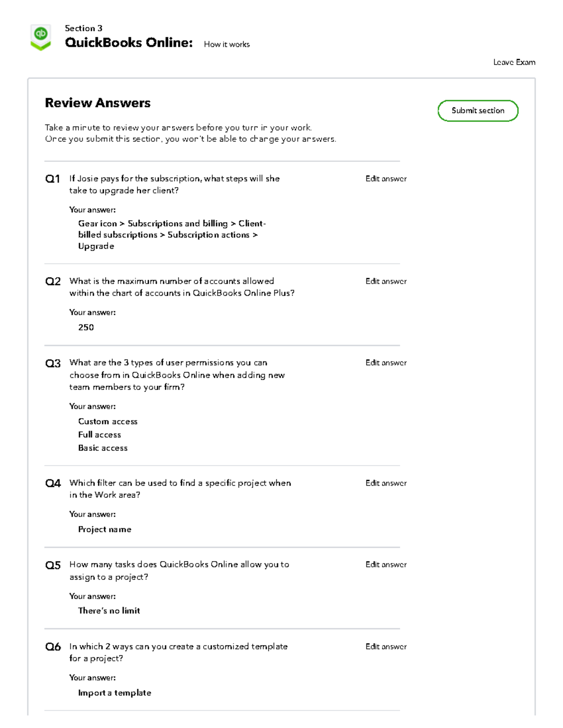
Task: Edit answer for question Q3
Action: tap(386, 362)
